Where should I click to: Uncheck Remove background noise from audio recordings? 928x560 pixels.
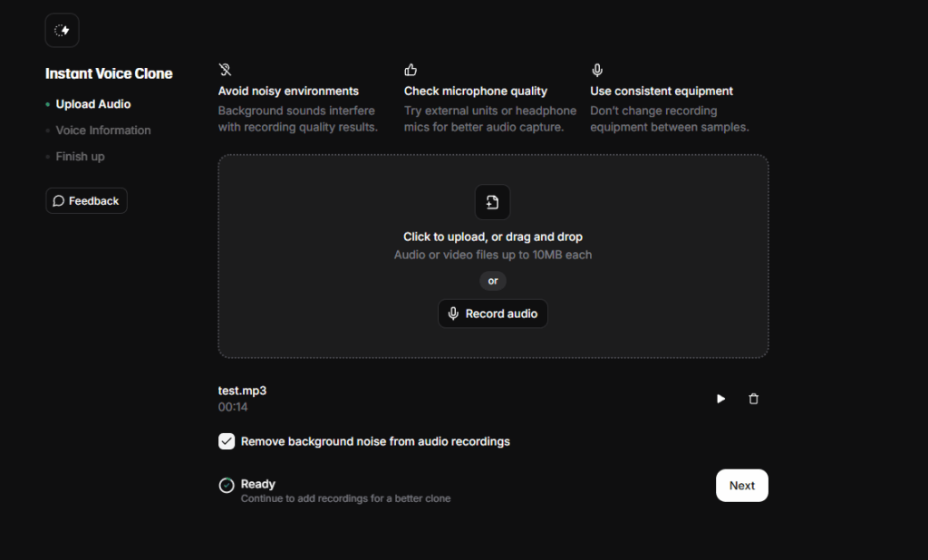[227, 441]
